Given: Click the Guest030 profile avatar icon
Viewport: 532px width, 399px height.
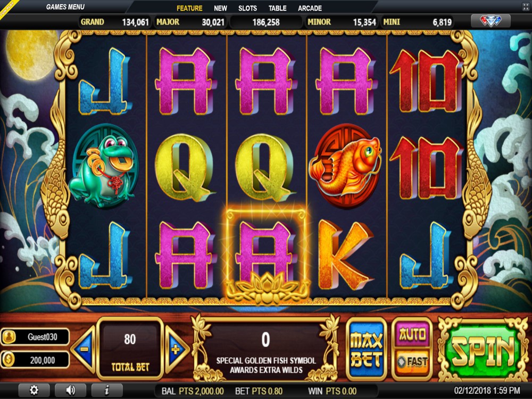Looking at the screenshot, I should click(9, 337).
